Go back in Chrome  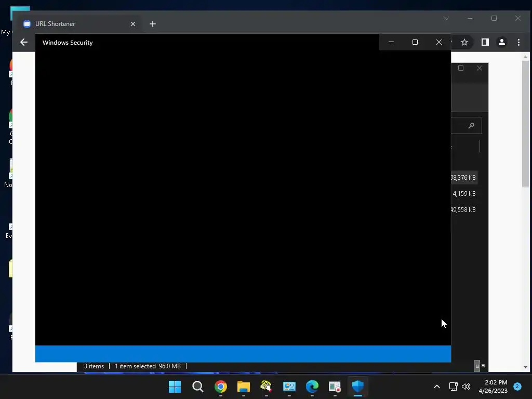[24, 42]
